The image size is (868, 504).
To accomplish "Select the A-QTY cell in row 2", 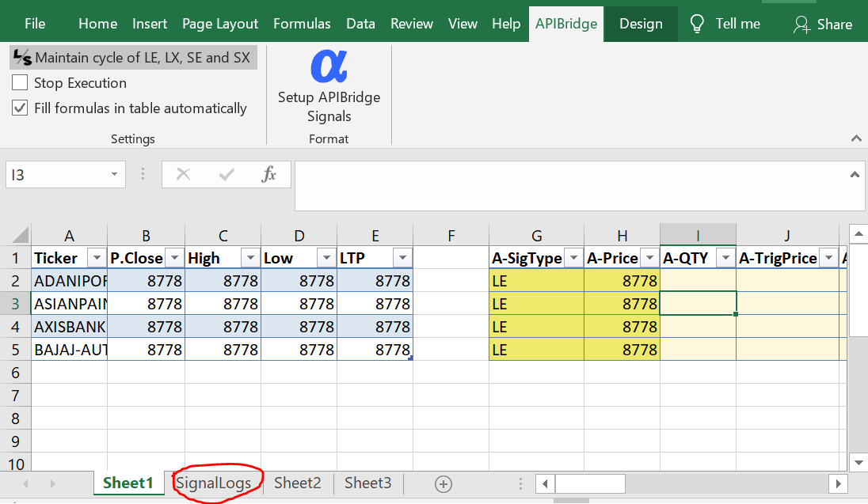I will pyautogui.click(x=698, y=281).
